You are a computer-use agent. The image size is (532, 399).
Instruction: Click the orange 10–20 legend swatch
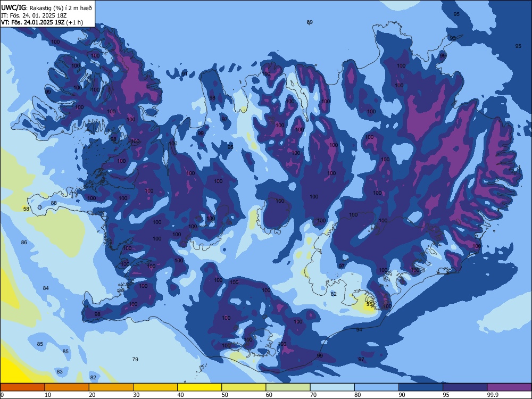click(x=67, y=387)
